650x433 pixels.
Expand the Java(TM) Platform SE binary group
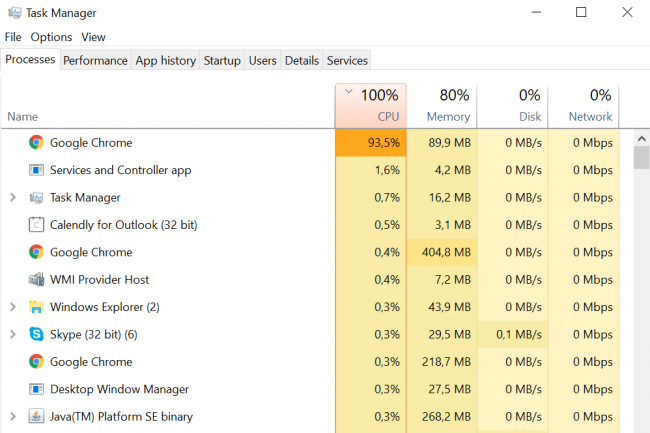(x=13, y=416)
